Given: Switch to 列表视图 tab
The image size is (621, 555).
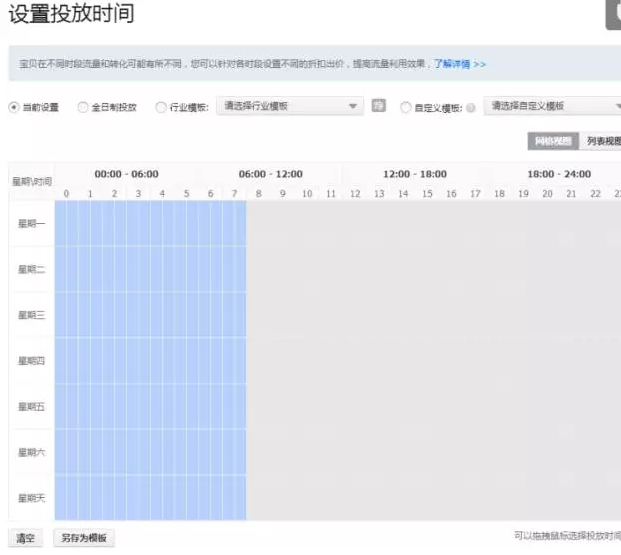Looking at the screenshot, I should (x=602, y=141).
